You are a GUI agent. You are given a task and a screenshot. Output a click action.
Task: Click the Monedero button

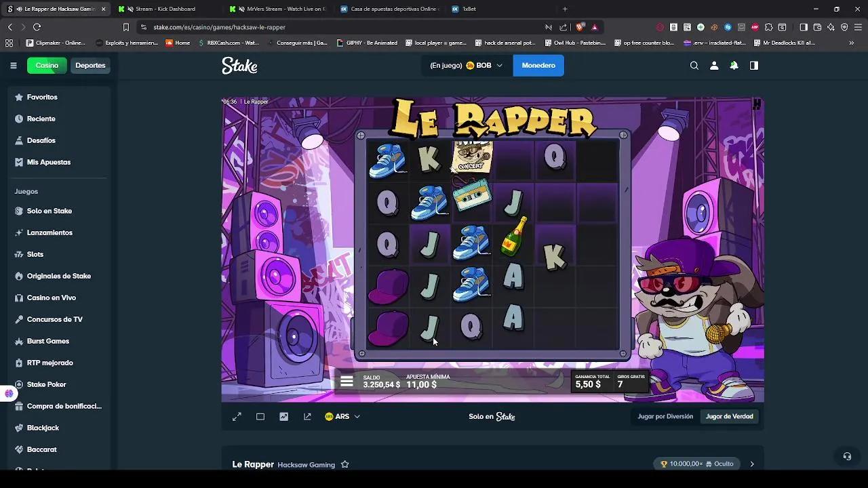(538, 65)
